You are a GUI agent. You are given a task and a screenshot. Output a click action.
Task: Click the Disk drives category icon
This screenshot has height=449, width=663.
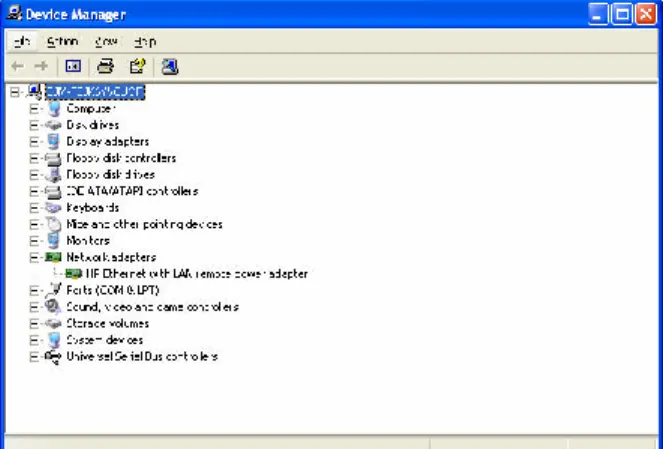(x=53, y=125)
